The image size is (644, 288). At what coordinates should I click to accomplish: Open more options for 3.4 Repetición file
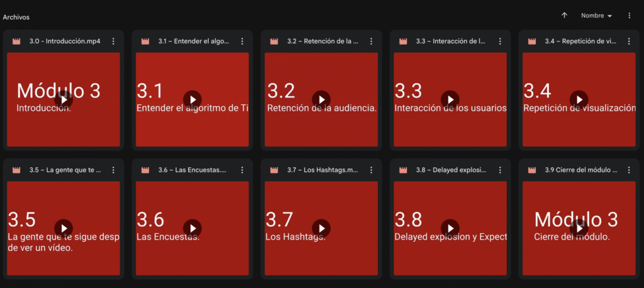pyautogui.click(x=629, y=42)
